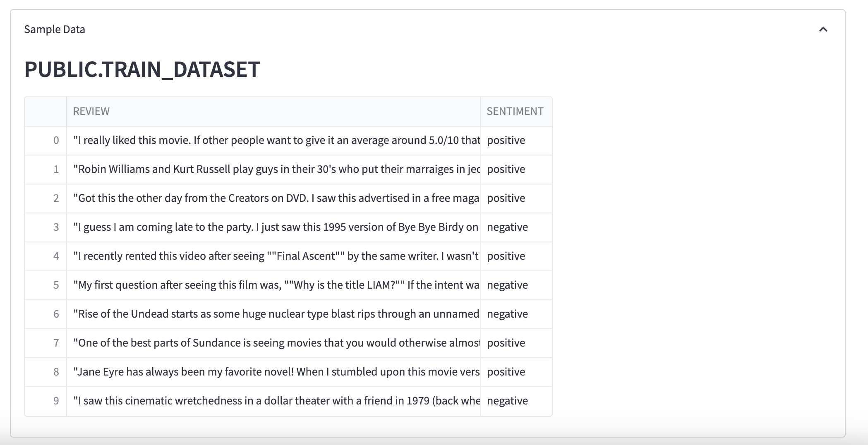868x445 pixels.
Task: Select the review mentioning Final Ascent
Action: (273, 256)
